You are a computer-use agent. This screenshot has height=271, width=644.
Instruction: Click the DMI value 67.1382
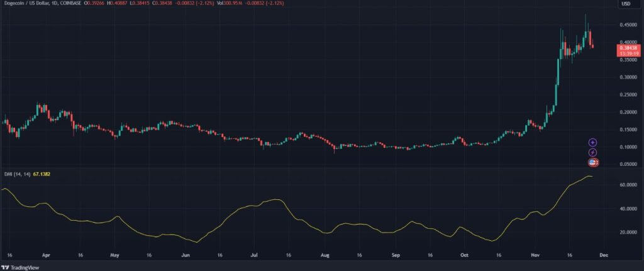(x=41, y=174)
